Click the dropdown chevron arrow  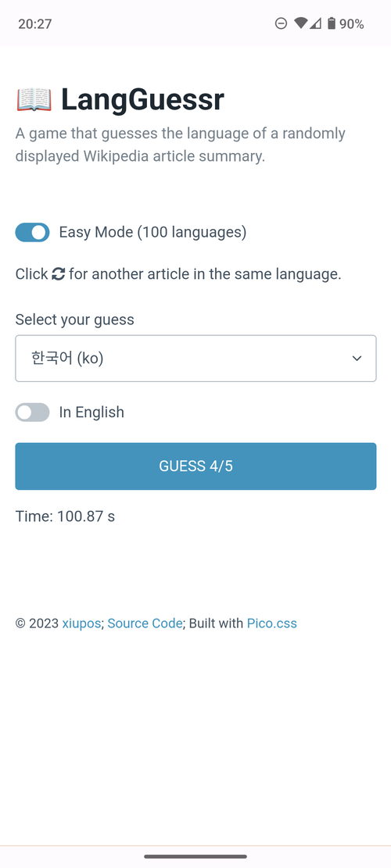point(357,358)
